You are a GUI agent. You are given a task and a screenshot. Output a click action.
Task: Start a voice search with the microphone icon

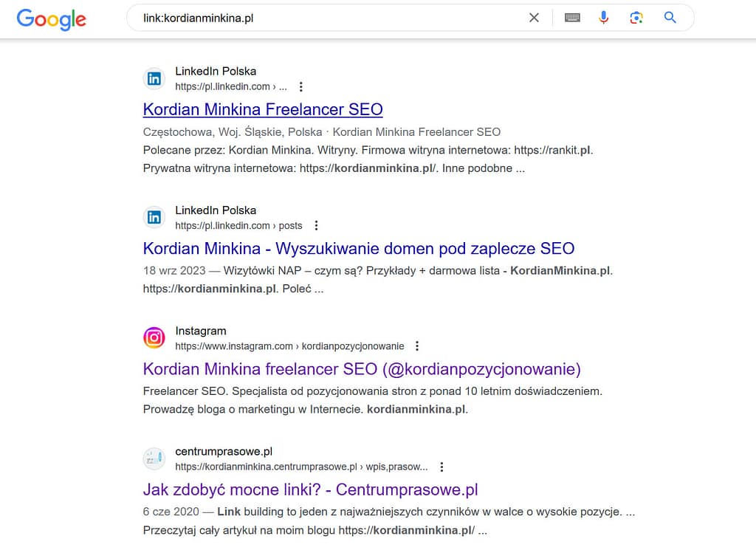point(603,17)
